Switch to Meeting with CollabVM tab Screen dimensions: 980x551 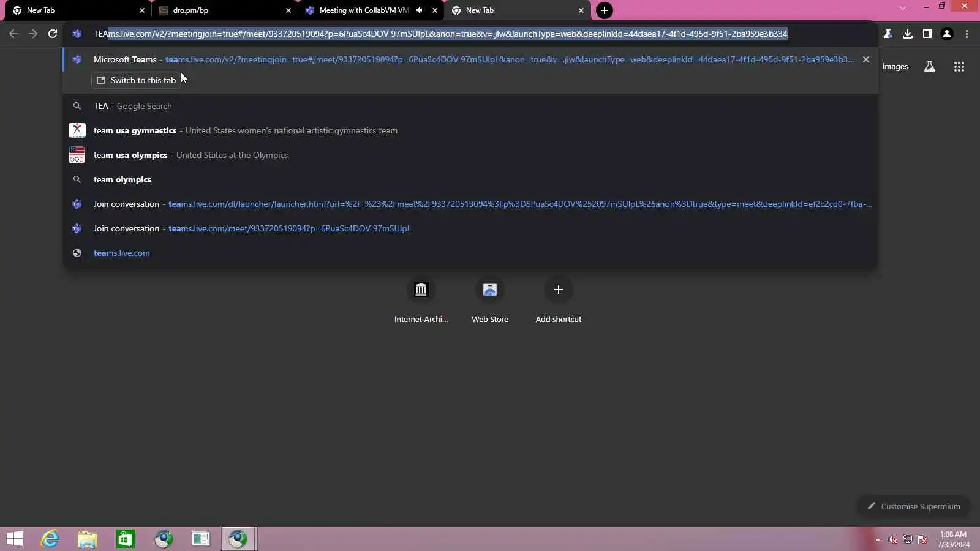click(x=364, y=10)
